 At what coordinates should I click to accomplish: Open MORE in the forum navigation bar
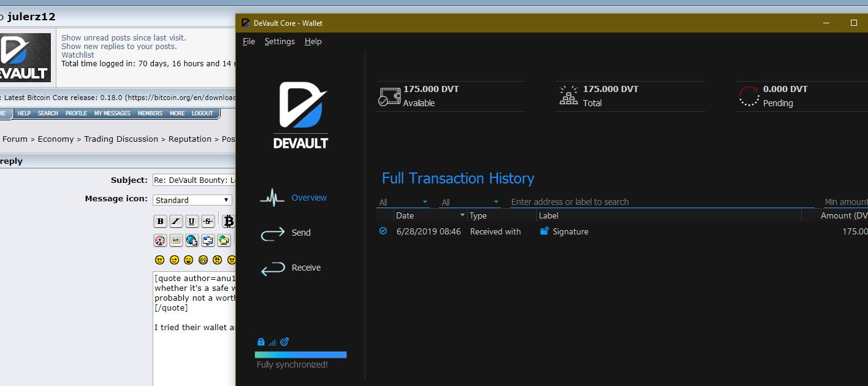tap(177, 114)
